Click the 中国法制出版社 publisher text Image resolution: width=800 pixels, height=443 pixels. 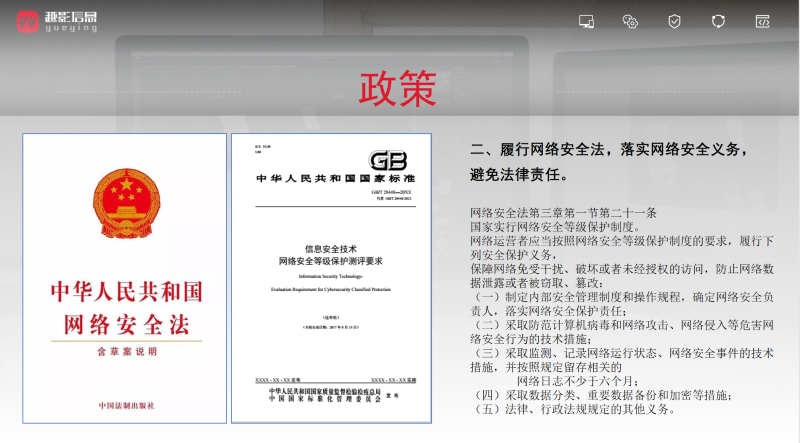[x=126, y=404]
